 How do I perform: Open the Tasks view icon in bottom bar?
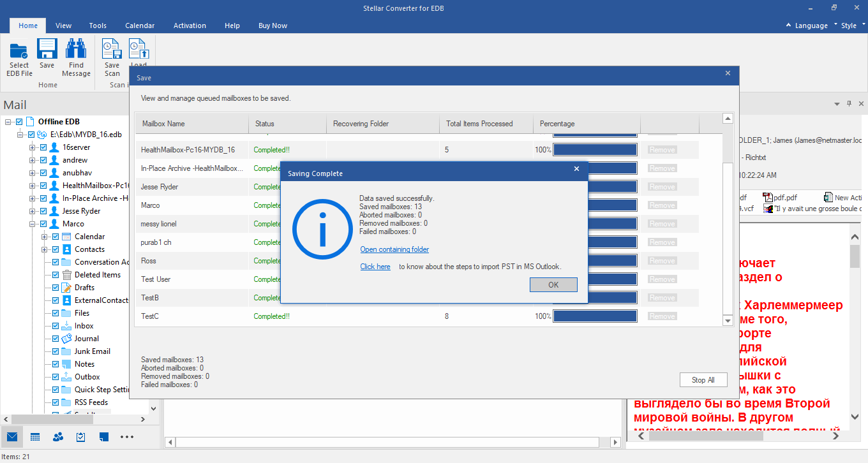(x=81, y=437)
